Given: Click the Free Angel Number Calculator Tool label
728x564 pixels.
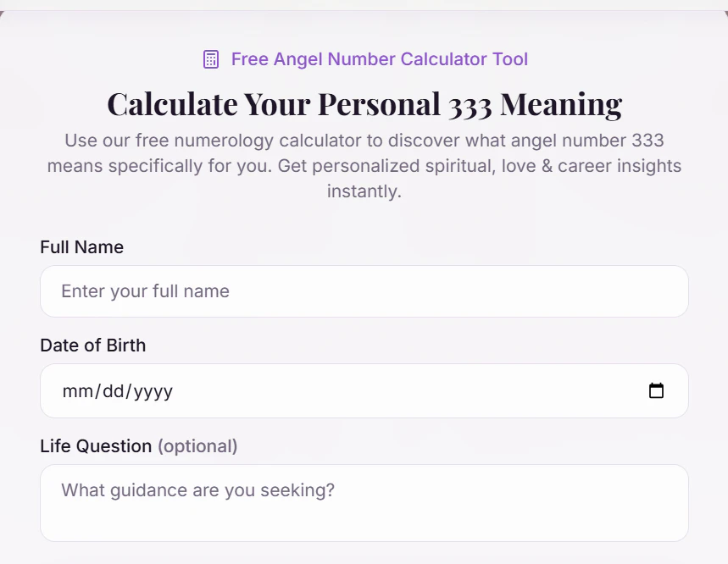Looking at the screenshot, I should (380, 59).
